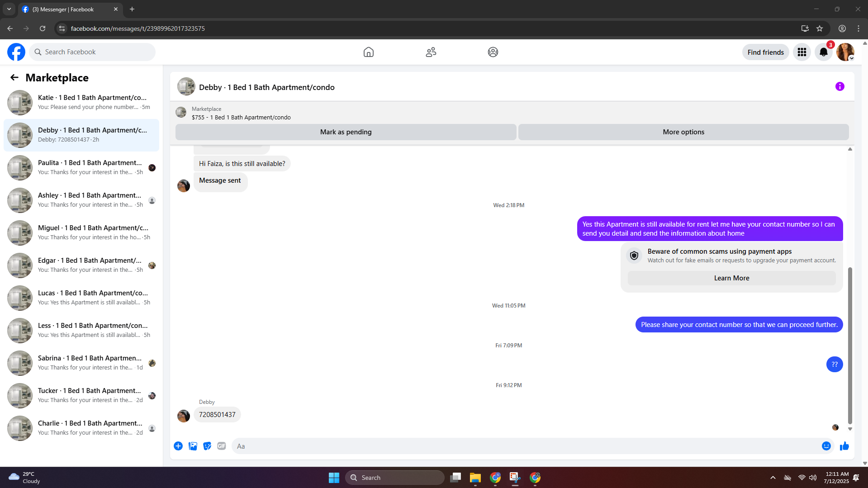868x488 pixels.
Task: Click the Find friends button
Action: coord(766,52)
